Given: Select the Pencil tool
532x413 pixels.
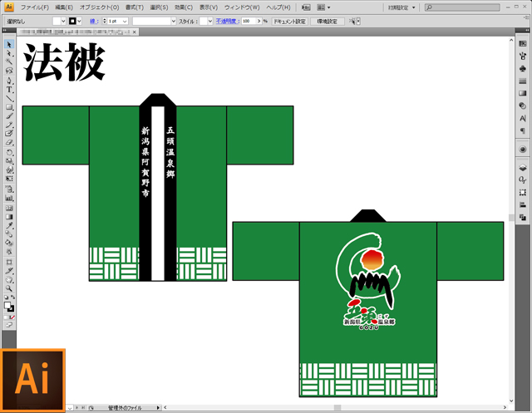Looking at the screenshot, I should [x=9, y=125].
